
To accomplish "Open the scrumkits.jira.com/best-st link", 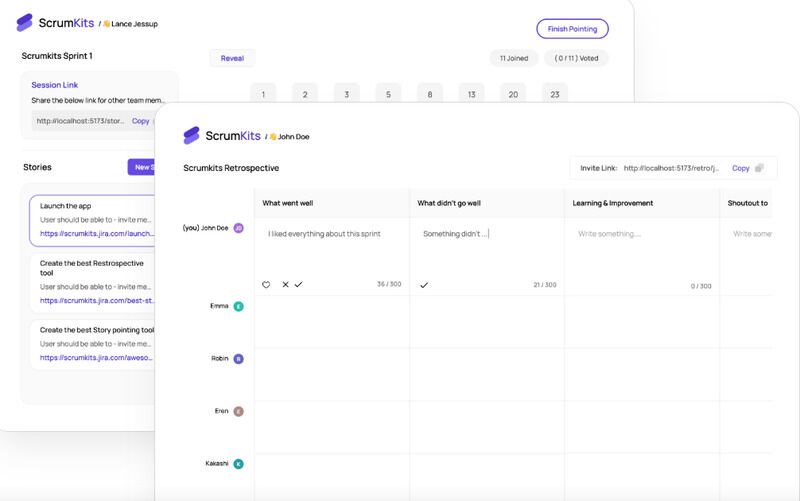I will tap(96, 300).
